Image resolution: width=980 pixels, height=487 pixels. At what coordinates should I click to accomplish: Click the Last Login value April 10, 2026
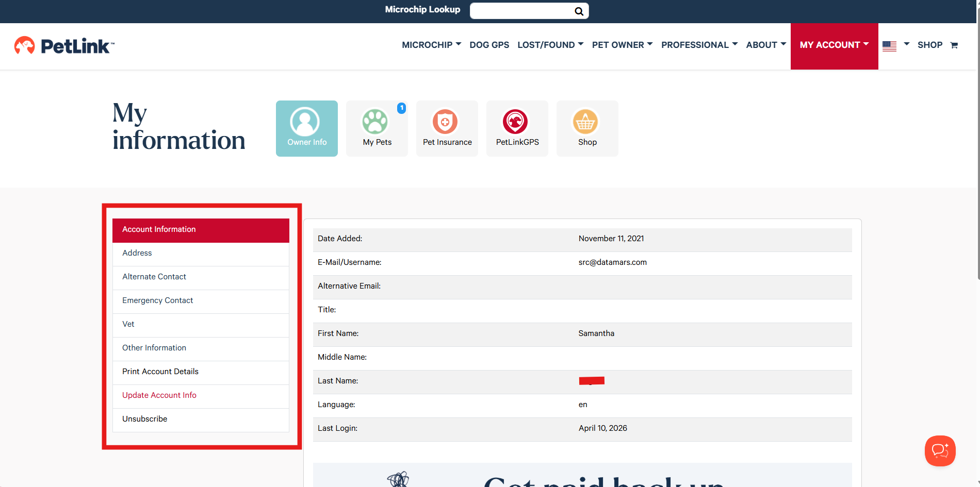602,428
